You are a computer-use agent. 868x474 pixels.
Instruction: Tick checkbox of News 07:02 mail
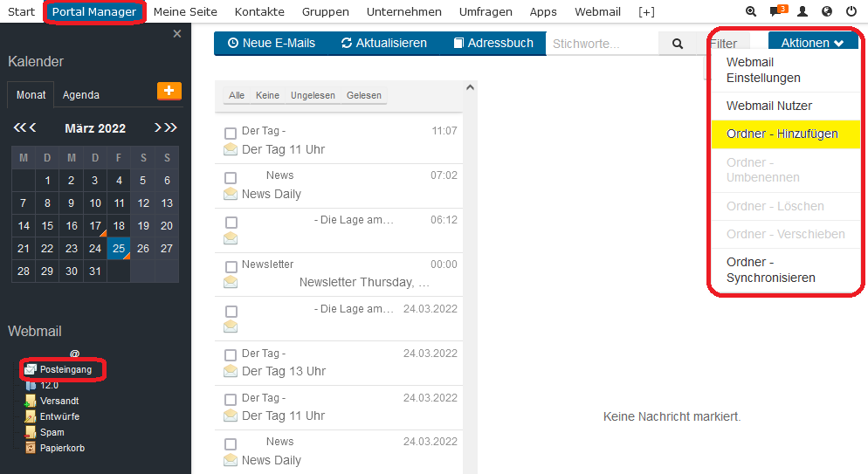[x=231, y=177]
